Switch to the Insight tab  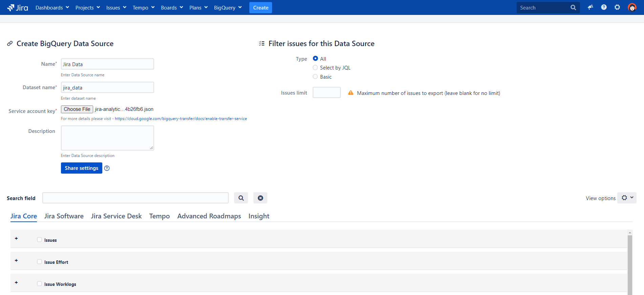pos(259,216)
